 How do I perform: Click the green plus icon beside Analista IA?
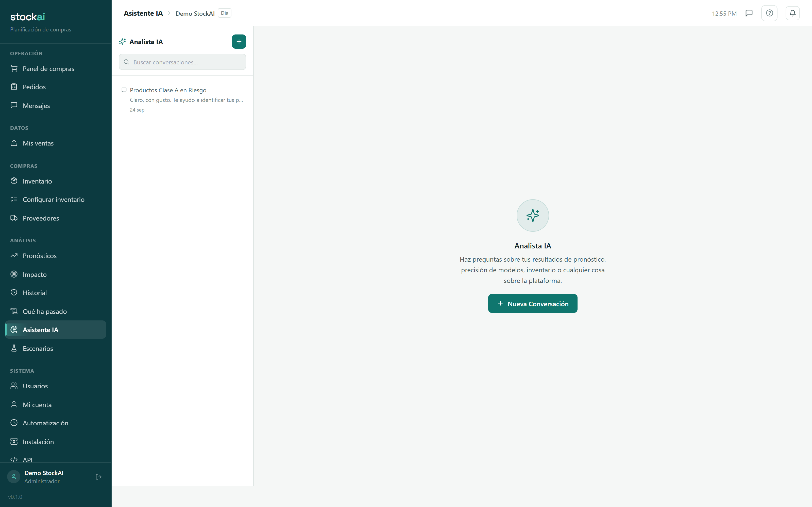coord(239,42)
